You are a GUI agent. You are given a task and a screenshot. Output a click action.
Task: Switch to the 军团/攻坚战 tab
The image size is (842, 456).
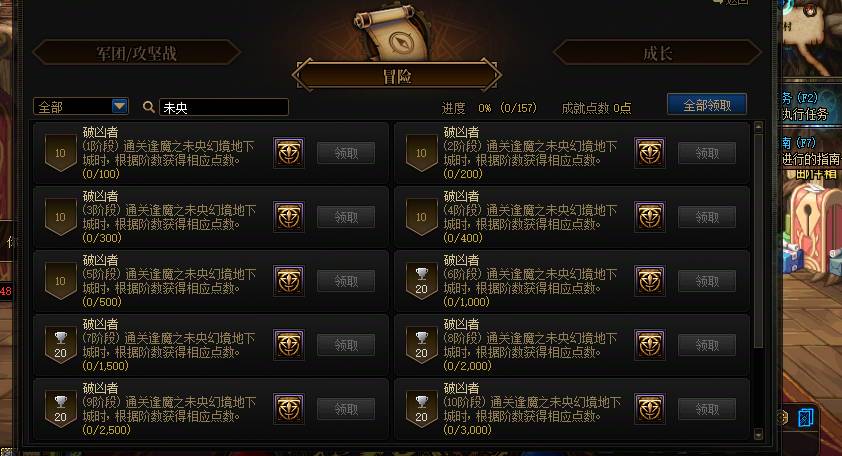136,53
